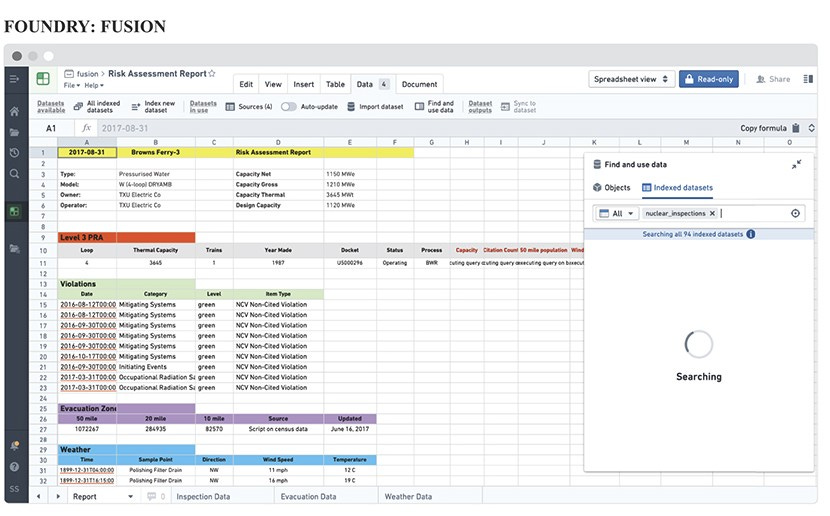830x516 pixels.
Task: Select the Violations section header cell
Action: coord(87,284)
